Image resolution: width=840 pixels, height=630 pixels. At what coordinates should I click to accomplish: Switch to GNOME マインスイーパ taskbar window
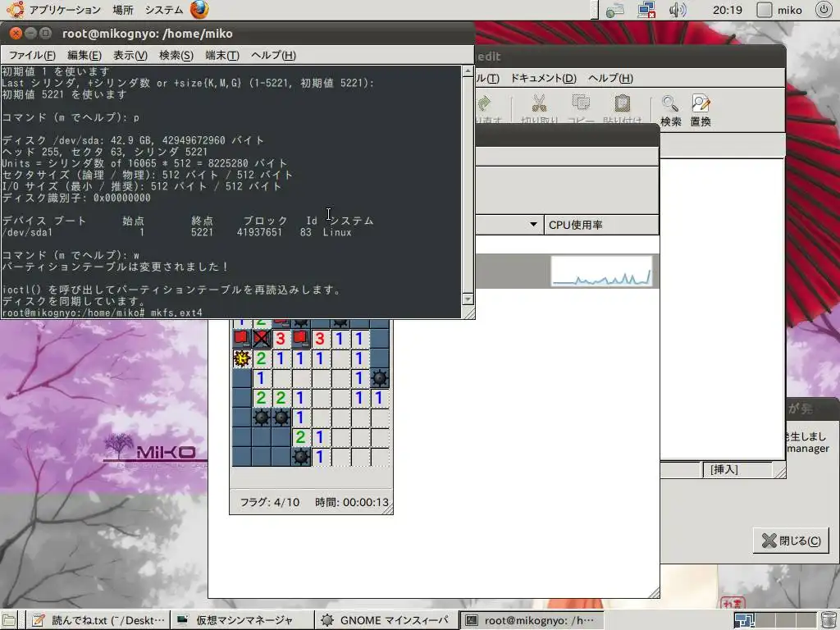[386, 620]
